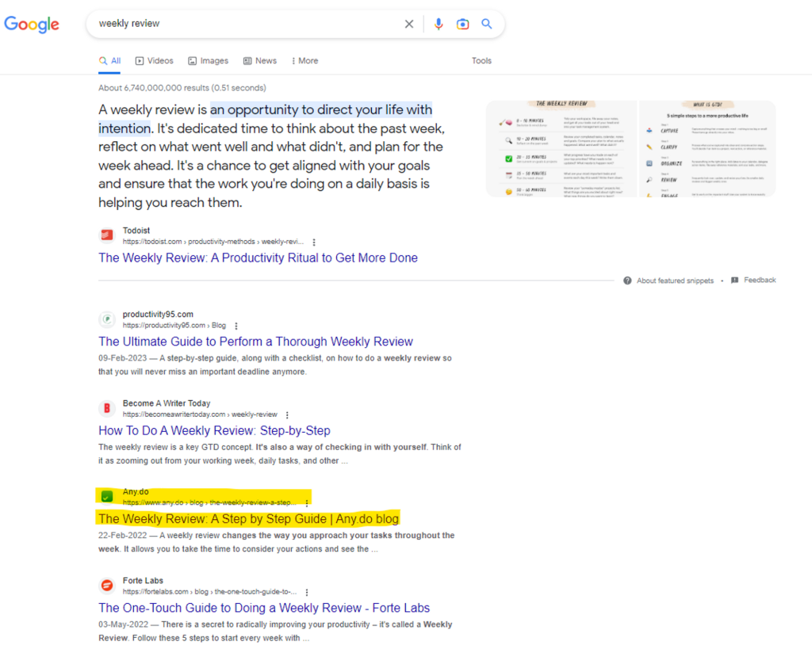Image resolution: width=812 pixels, height=657 pixels.
Task: Start voice search with microphone icon
Action: coord(438,24)
